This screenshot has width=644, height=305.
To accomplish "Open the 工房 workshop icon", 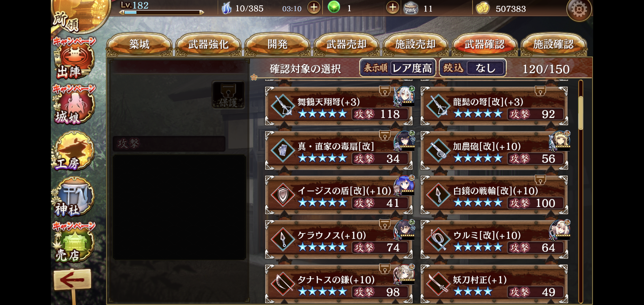I will (x=74, y=151).
